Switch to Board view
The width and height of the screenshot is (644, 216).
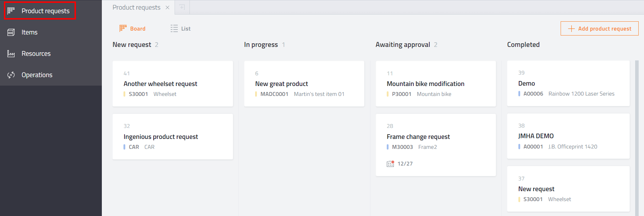(133, 28)
